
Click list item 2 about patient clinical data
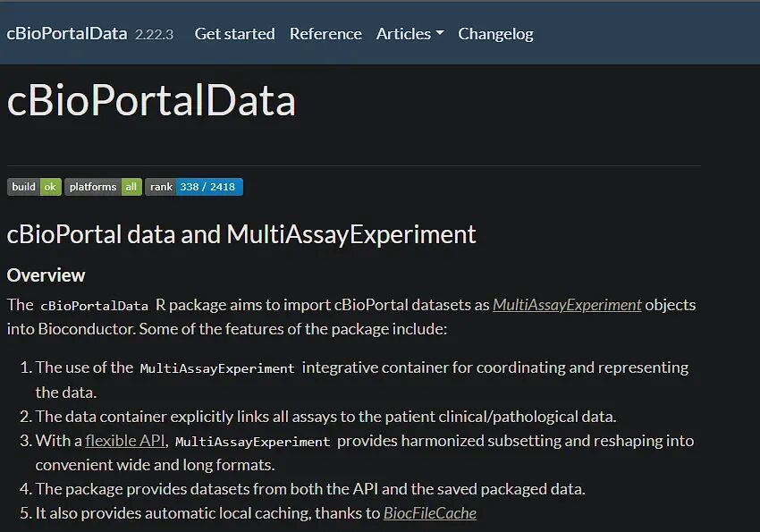325,417
